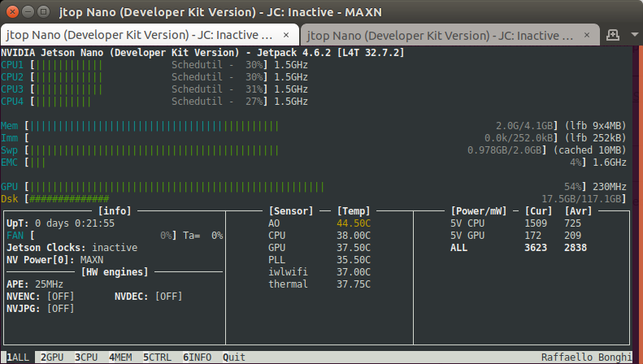Click the Dsk usage hash bar
Image resolution: width=643 pixels, height=364 pixels.
(x=69, y=199)
